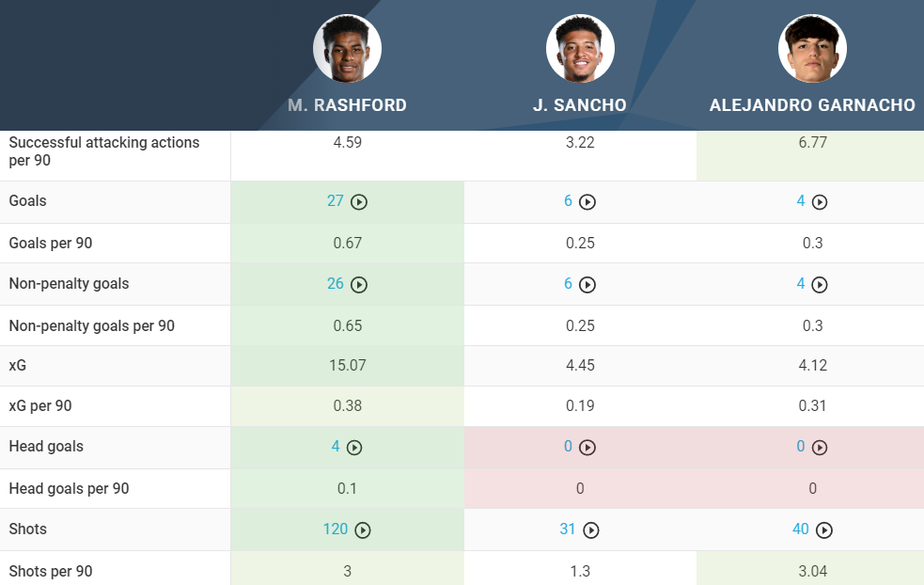924x585 pixels.
Task: Click Alejandro Garnacho's profile photo
Action: tap(812, 48)
